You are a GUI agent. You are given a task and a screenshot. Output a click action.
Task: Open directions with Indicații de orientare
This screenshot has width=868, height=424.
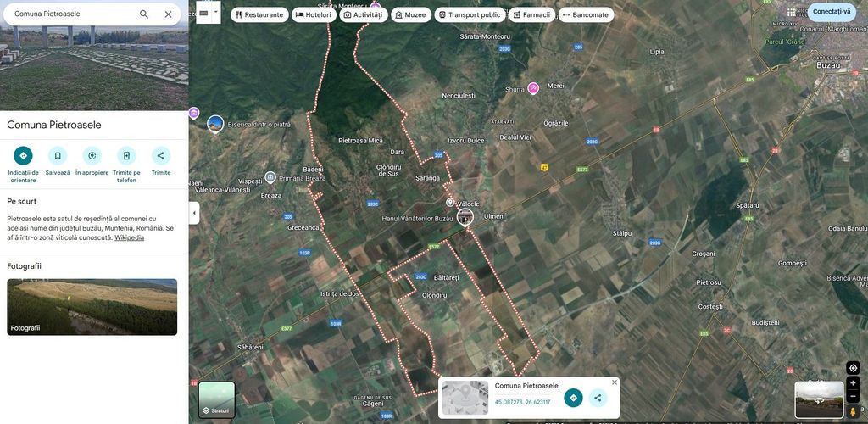23,156
